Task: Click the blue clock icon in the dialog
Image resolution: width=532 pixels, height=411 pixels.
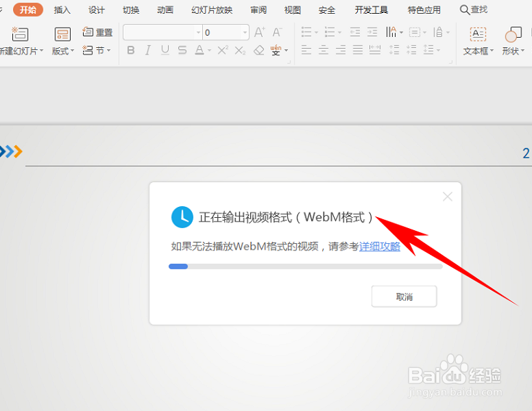Action: (182, 217)
